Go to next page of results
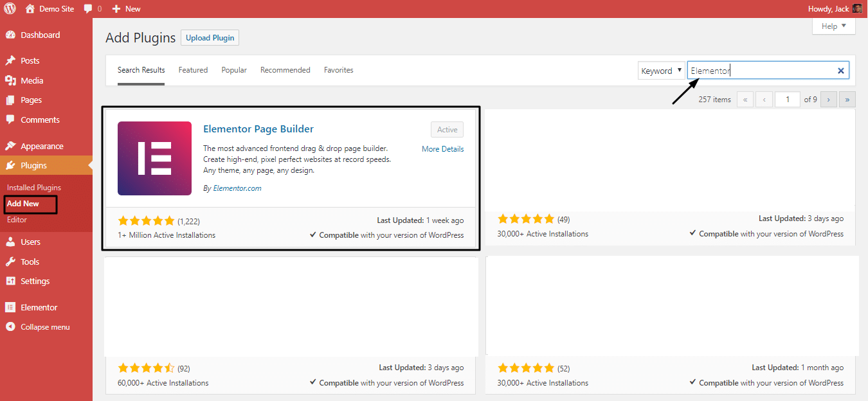This screenshot has width=868, height=401. [829, 100]
